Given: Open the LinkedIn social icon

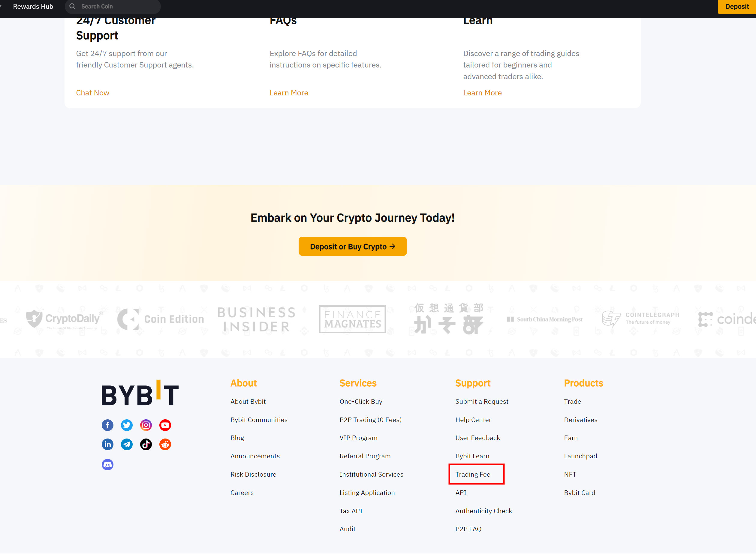Looking at the screenshot, I should pos(107,445).
